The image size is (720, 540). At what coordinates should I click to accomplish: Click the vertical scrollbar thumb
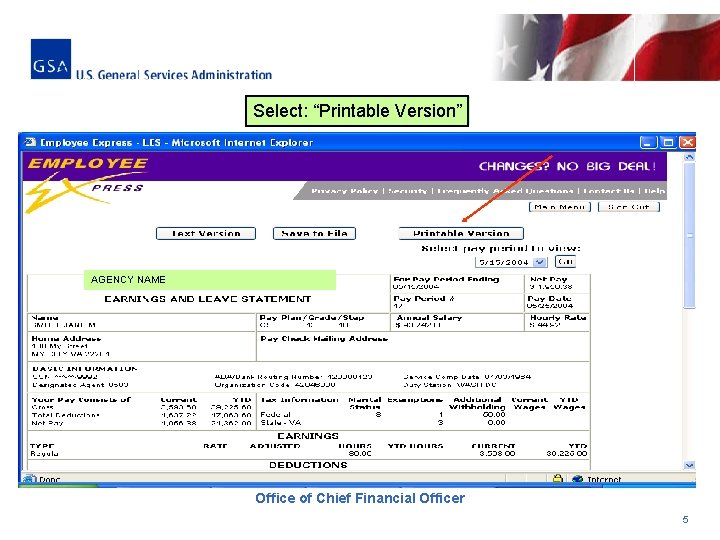[689, 236]
